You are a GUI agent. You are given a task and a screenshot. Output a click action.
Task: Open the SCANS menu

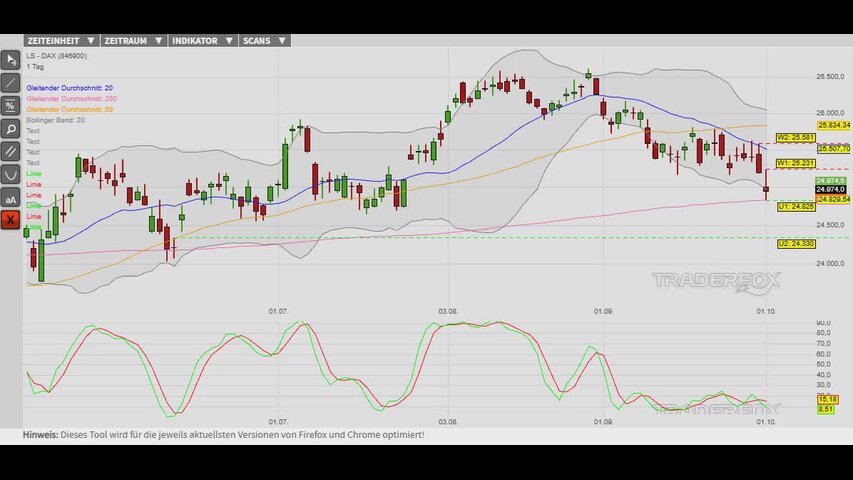coord(264,41)
